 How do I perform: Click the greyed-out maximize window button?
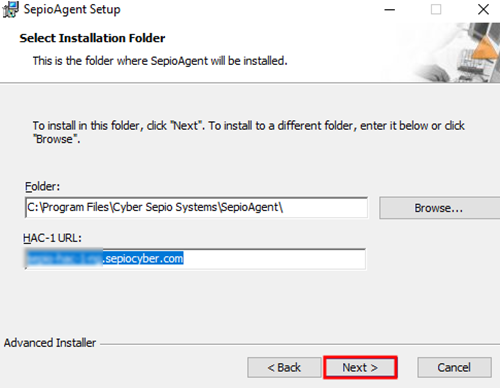(436, 9)
